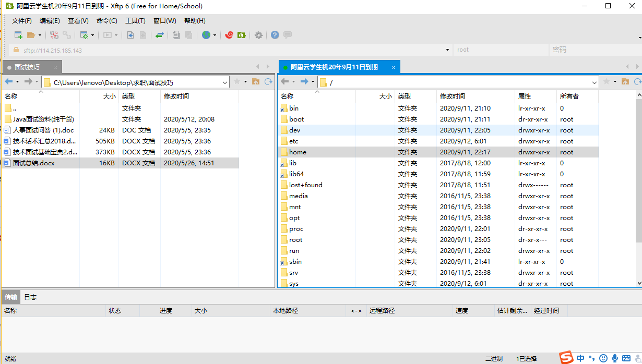
Task: Open the 文件(F) menu
Action: (22, 21)
